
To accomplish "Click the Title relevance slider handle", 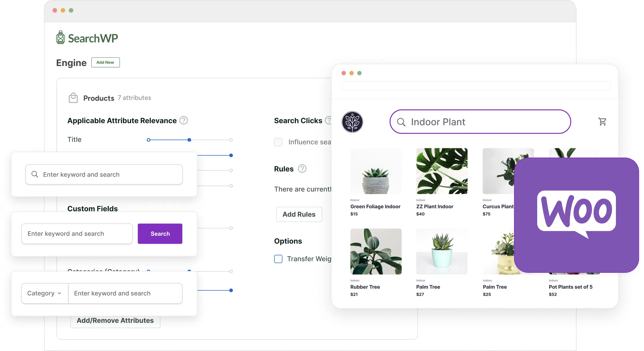I will click(x=189, y=140).
